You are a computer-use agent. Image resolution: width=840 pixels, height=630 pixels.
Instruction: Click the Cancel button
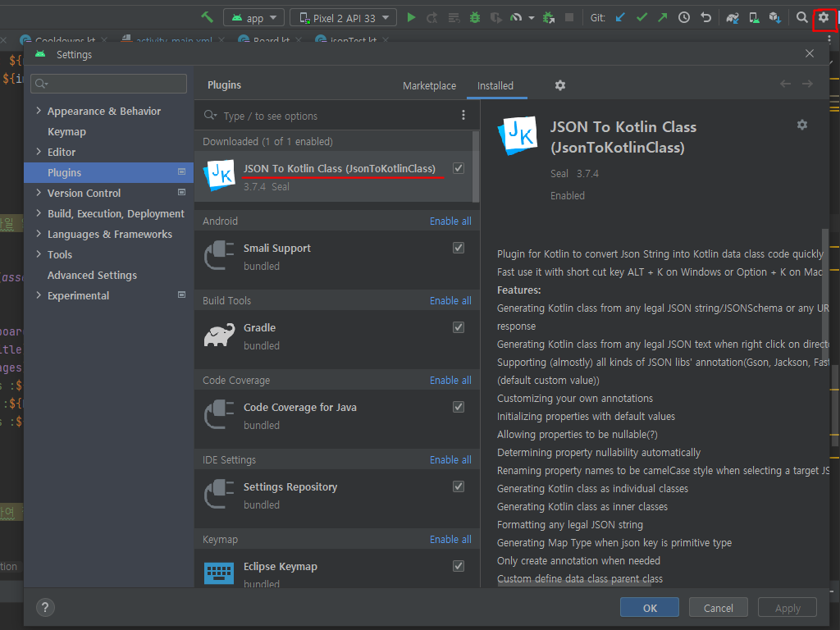tap(719, 608)
